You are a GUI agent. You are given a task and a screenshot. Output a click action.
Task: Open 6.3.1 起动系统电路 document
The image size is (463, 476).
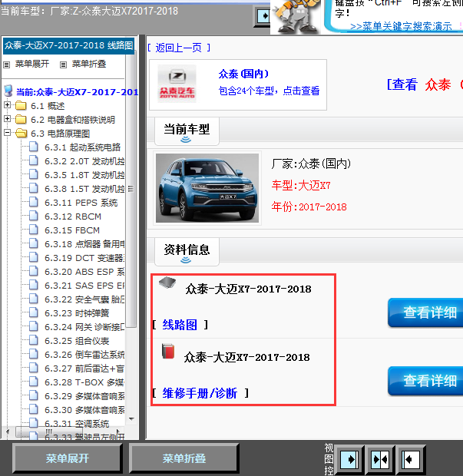point(83,147)
